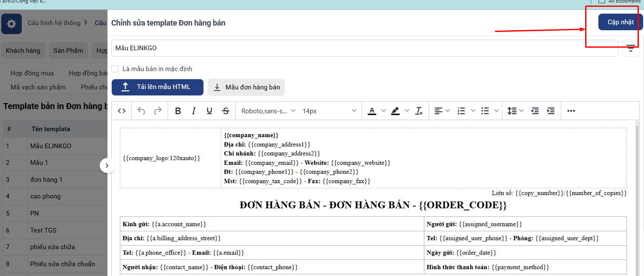Decrease paragraph indent

tap(535, 111)
